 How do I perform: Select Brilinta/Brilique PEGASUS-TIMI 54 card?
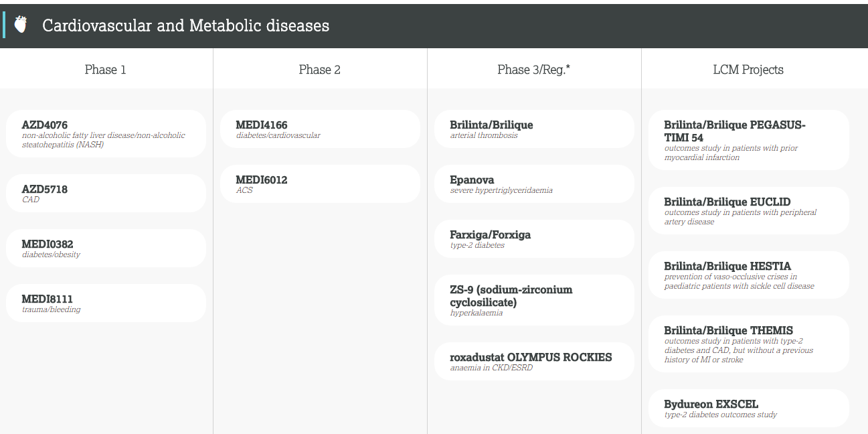coord(748,140)
